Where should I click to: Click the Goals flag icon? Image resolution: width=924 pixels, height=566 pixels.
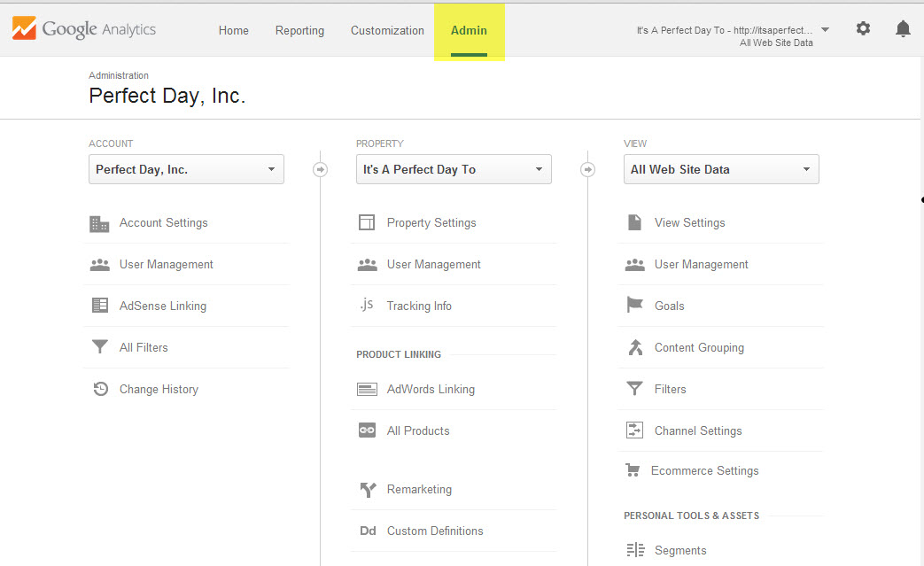click(634, 305)
